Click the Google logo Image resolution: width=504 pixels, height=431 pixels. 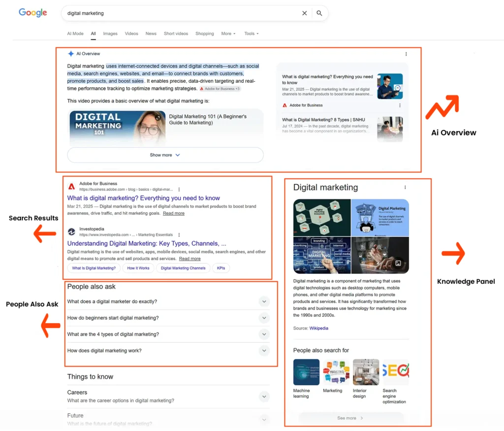point(33,12)
